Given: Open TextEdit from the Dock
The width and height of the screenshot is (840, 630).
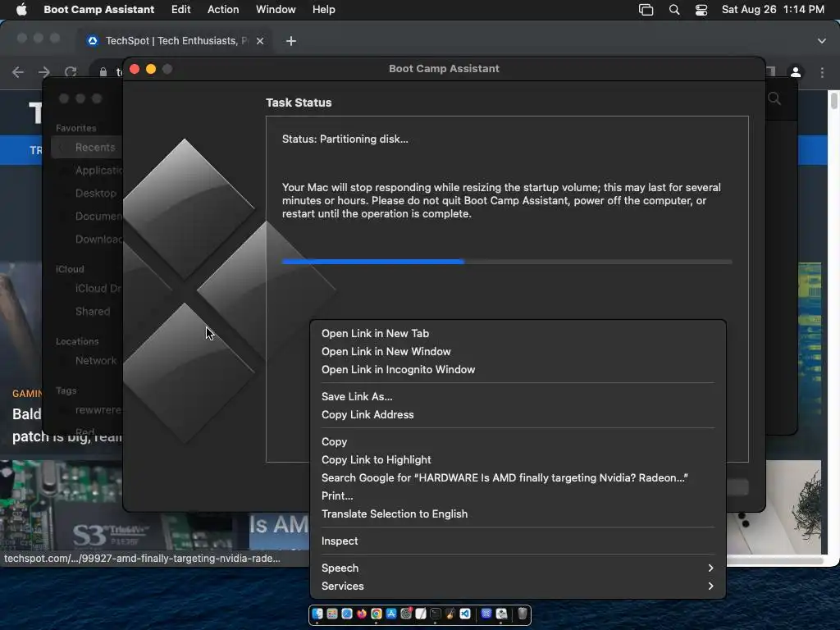Looking at the screenshot, I should [x=421, y=614].
